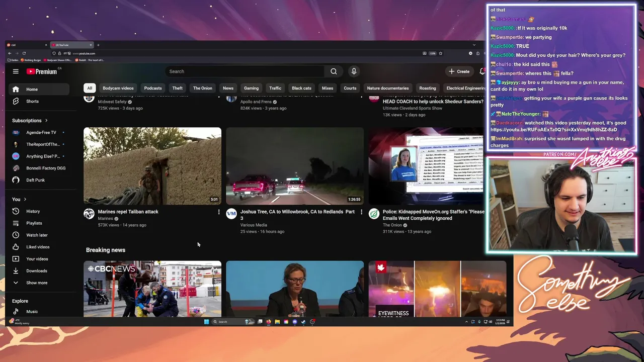
Task: Open Windows Start menu
Action: tap(206, 322)
